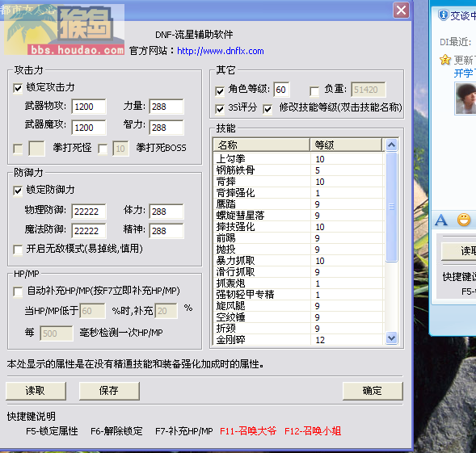Click scroll up arrow of skill list
Viewport: 476px width, 453px height.
click(x=392, y=145)
